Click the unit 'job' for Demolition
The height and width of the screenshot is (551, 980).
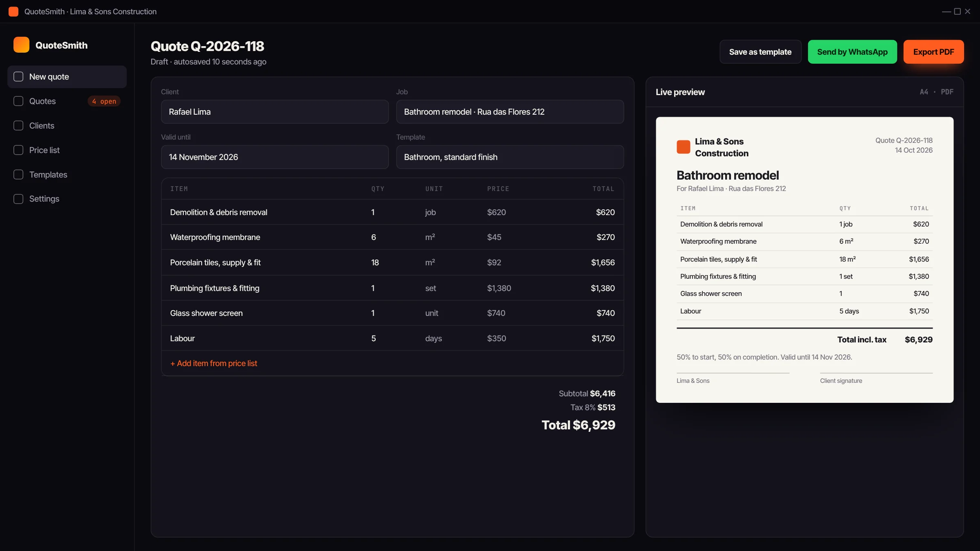pyautogui.click(x=430, y=212)
